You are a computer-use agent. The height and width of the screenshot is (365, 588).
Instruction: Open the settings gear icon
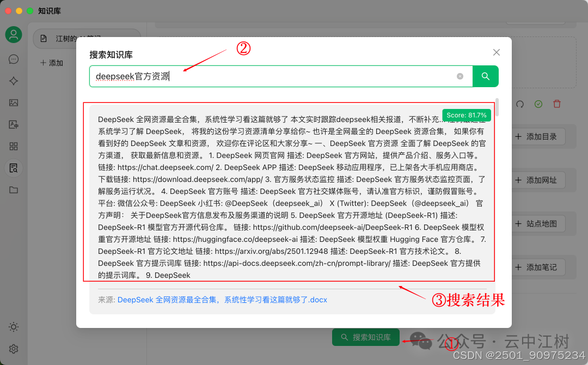tap(14, 349)
